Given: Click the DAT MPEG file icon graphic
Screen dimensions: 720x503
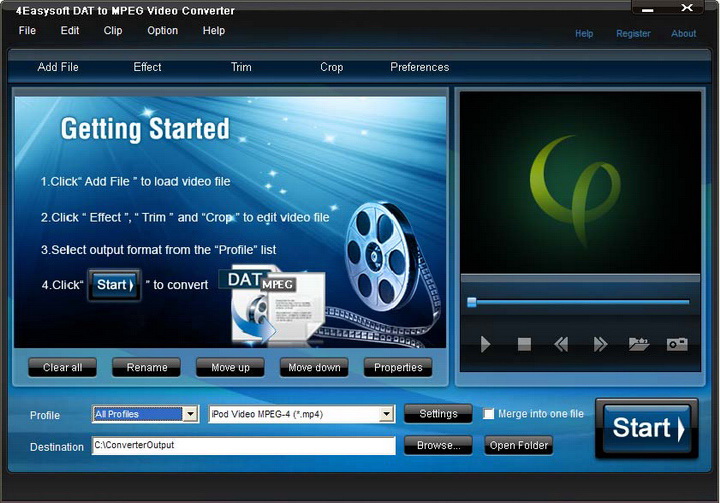Looking at the screenshot, I should 272,305.
